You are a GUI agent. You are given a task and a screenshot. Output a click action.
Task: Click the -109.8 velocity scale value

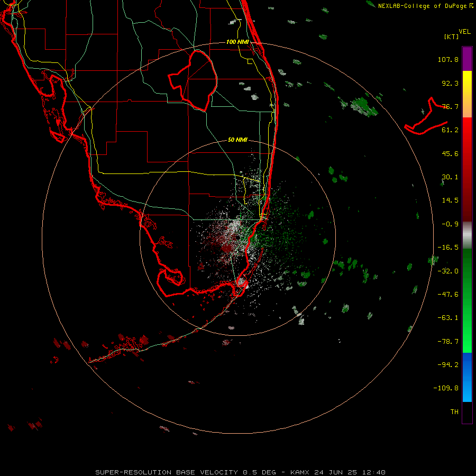click(446, 388)
